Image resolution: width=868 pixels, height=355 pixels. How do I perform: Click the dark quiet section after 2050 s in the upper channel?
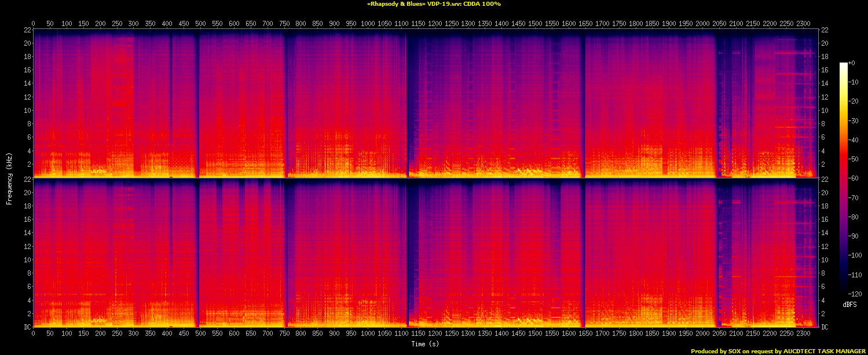(724, 104)
